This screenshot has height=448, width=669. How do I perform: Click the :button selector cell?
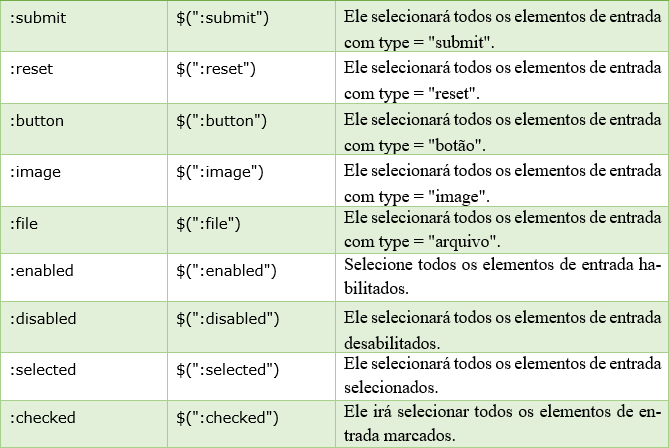84,129
